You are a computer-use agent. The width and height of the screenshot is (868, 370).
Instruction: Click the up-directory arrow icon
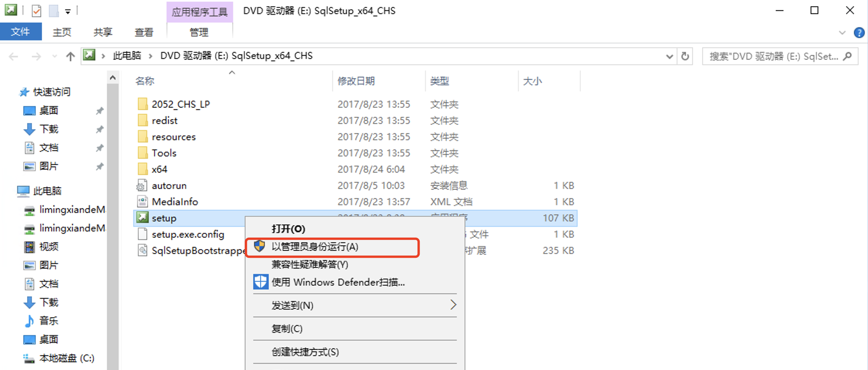tap(70, 57)
